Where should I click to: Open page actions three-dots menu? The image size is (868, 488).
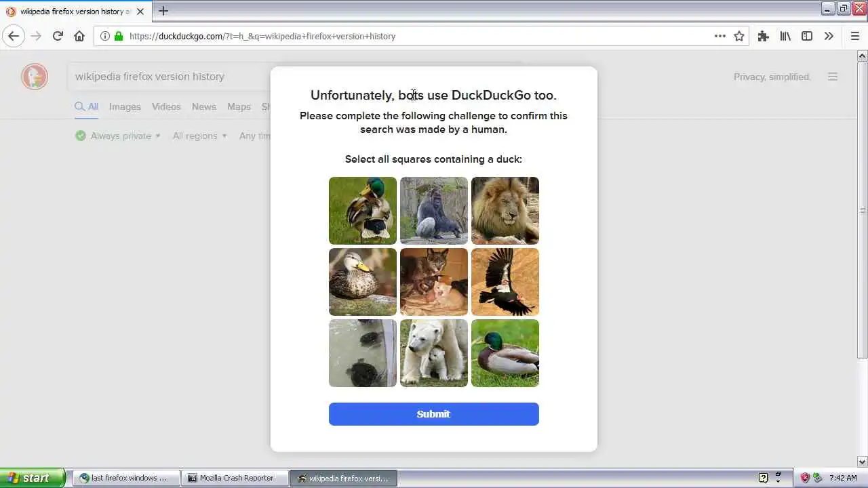[720, 36]
